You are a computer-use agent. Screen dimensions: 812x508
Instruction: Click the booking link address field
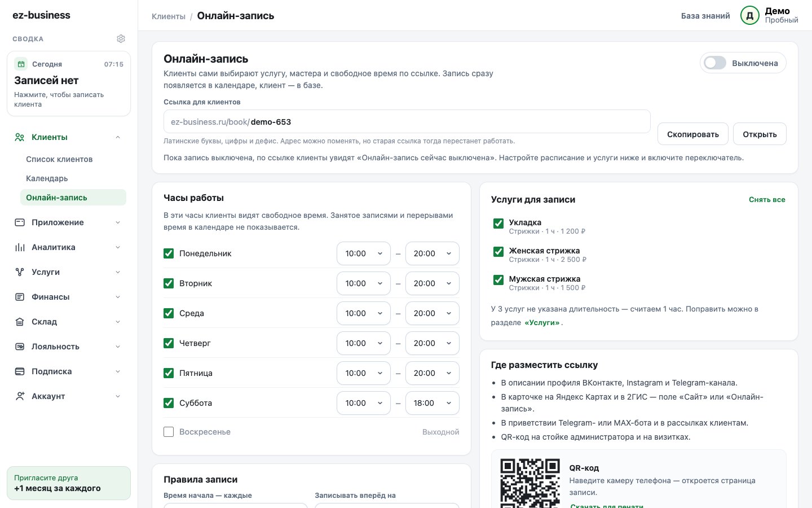click(x=407, y=122)
